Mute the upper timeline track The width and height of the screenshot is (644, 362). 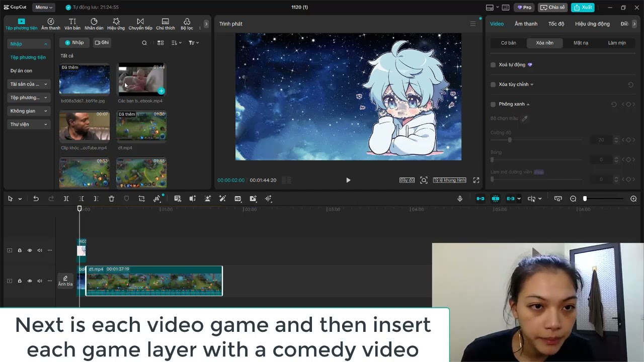point(40,250)
